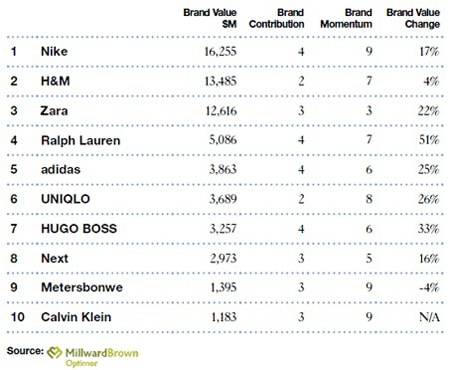
Task: Click the Brand Momentum column header
Action: (346, 18)
